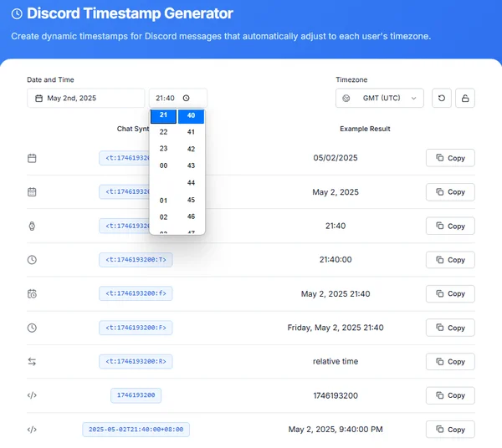Click the code icon for the ISO date row
Screen dimensions: 502x448
[x=32, y=430]
